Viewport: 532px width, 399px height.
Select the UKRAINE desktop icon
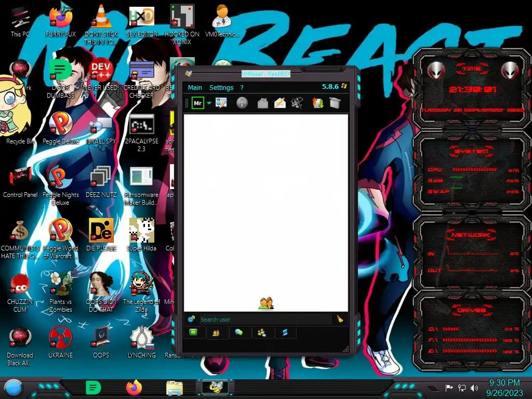click(x=60, y=343)
